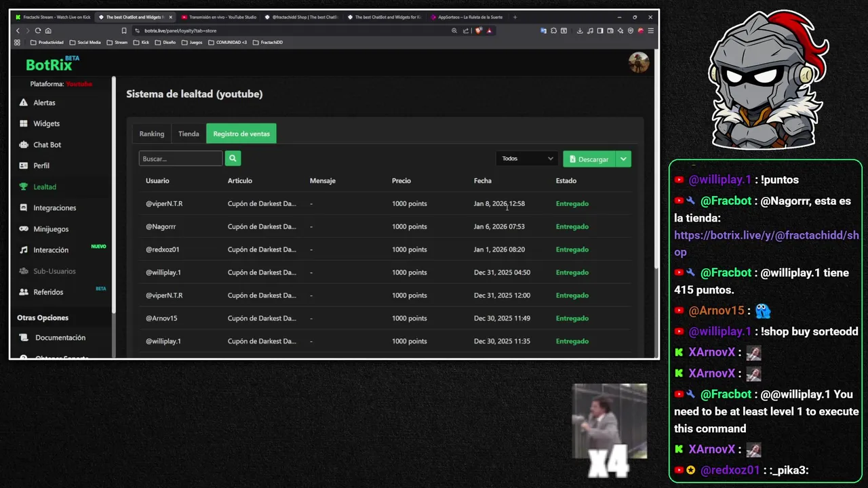Open the Kick bookmarks folder
The width and height of the screenshot is (868, 488).
click(141, 42)
